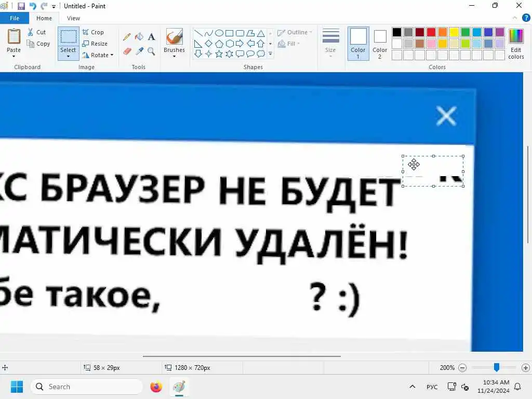Show hidden system tray icons
This screenshot has width=532, height=399.
tap(412, 387)
